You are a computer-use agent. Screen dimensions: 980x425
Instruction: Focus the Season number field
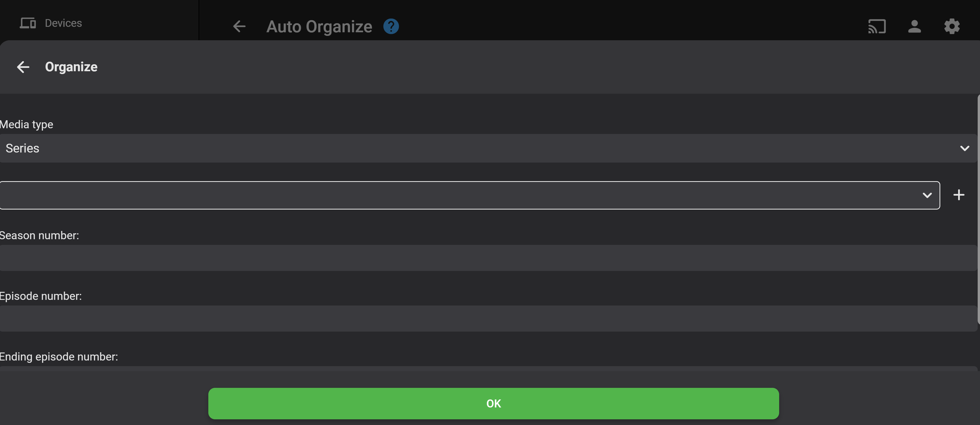[487, 258]
